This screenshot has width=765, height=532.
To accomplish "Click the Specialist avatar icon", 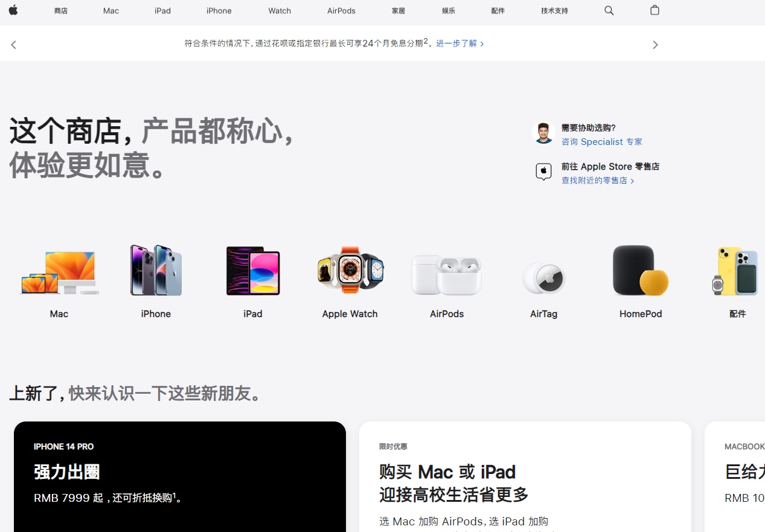I will 543,133.
